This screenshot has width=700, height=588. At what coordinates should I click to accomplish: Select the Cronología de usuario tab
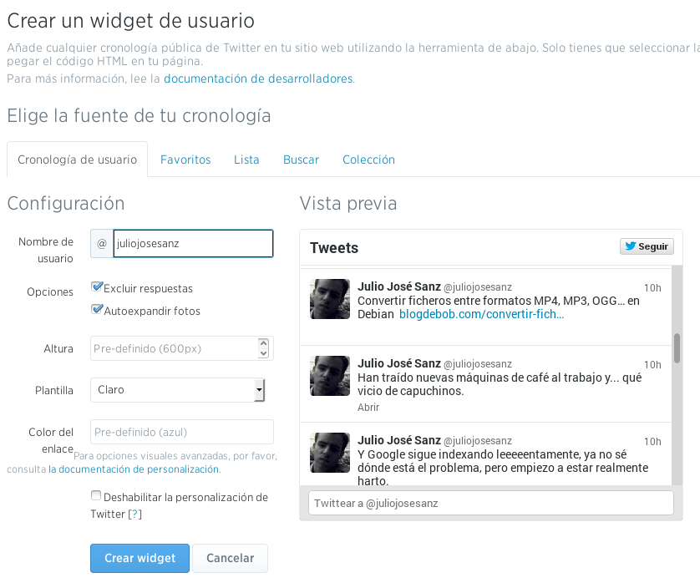(x=77, y=160)
